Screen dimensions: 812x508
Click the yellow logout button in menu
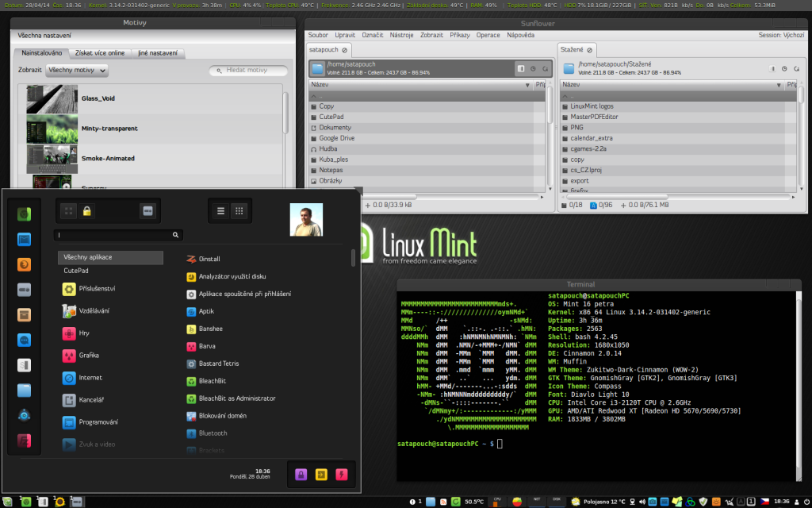point(321,475)
